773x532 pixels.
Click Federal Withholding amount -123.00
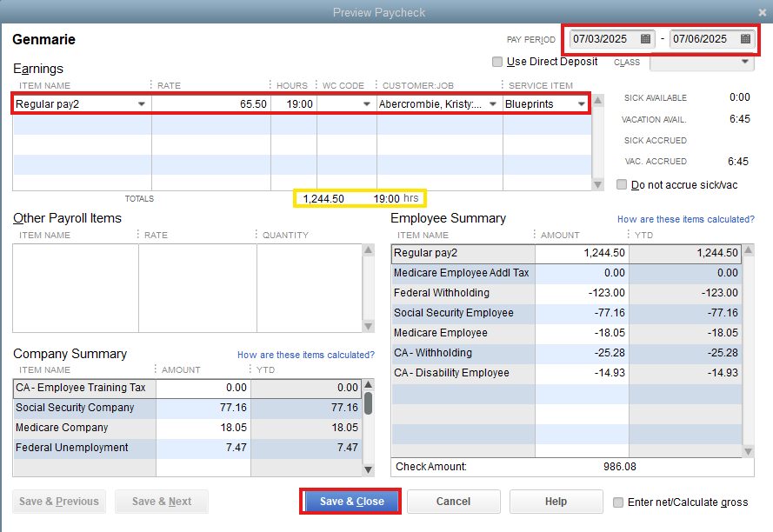[x=606, y=293]
